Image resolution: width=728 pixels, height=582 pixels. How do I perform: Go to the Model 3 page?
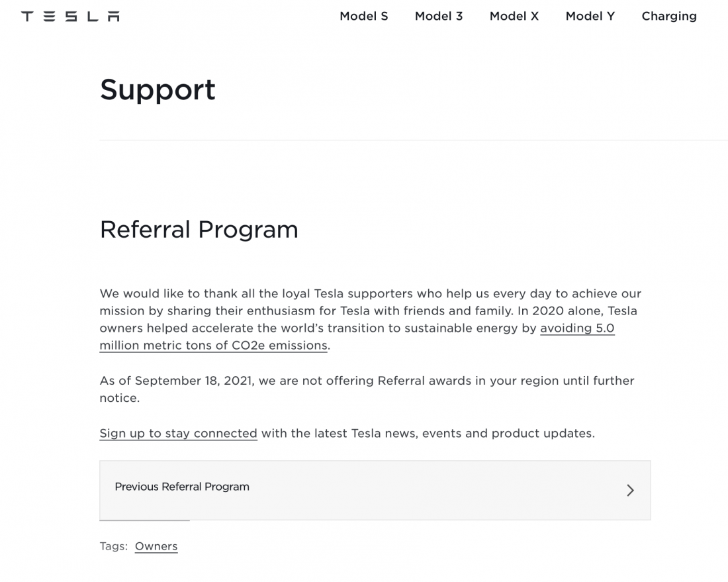point(439,17)
